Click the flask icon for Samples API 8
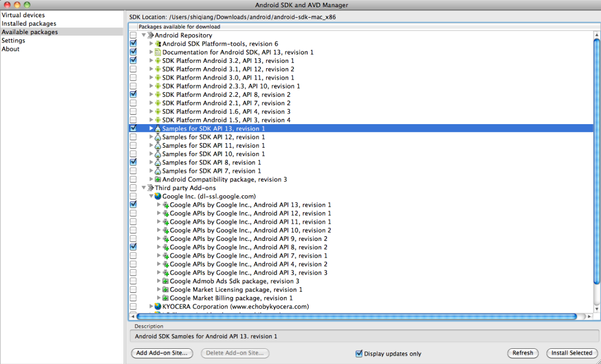This screenshot has width=601, height=364. coord(158,162)
